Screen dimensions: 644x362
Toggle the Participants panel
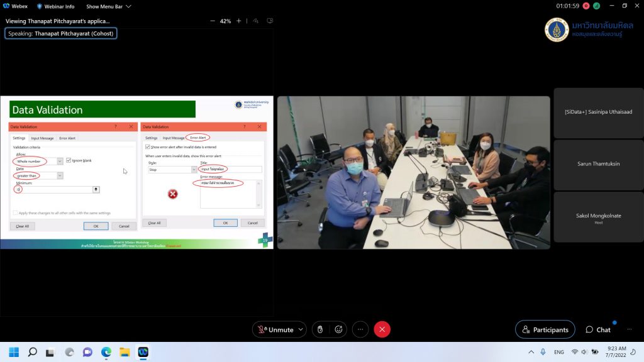(545, 329)
